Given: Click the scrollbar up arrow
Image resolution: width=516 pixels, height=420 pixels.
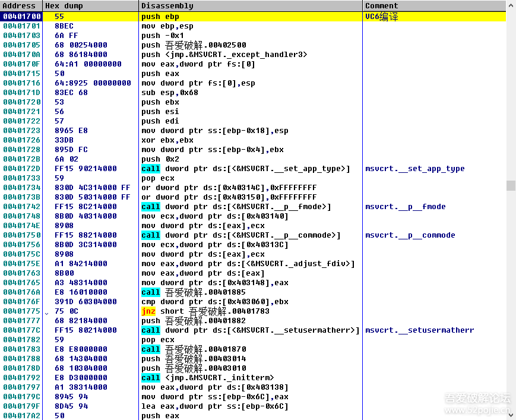Looking at the screenshot, I should 511,5.
